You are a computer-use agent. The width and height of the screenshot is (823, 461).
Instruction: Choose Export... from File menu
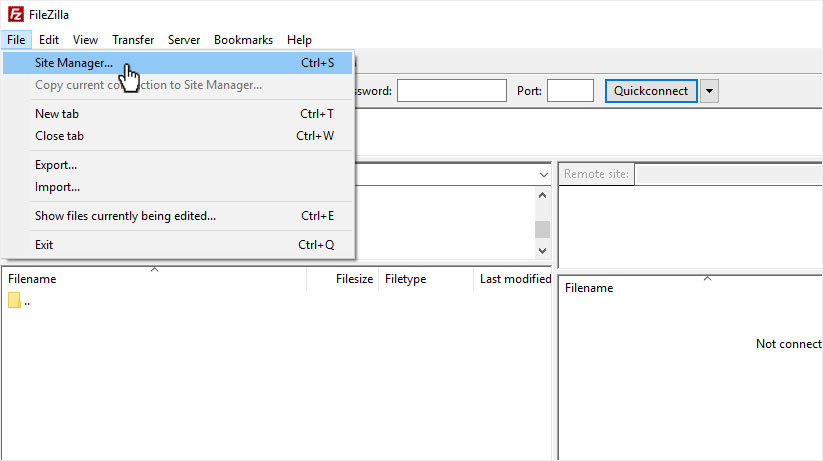[178, 165]
